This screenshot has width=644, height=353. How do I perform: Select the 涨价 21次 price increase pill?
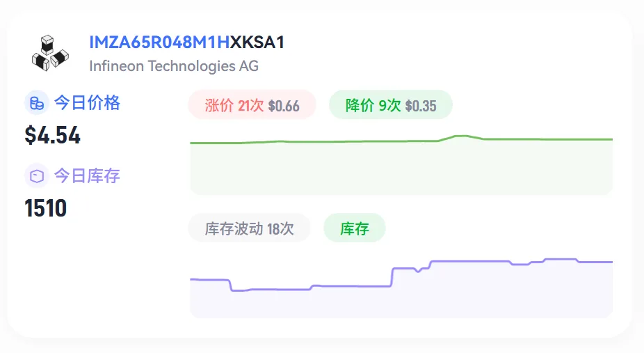pos(252,105)
